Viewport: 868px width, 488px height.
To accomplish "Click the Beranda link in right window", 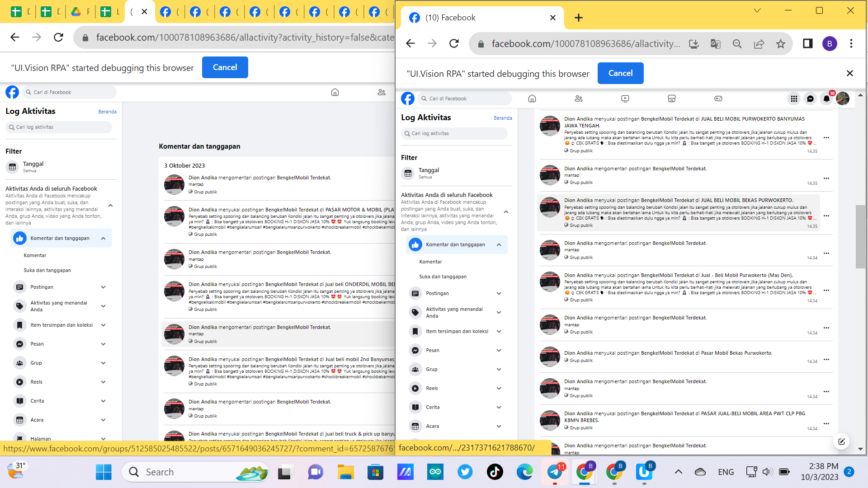I will [503, 118].
